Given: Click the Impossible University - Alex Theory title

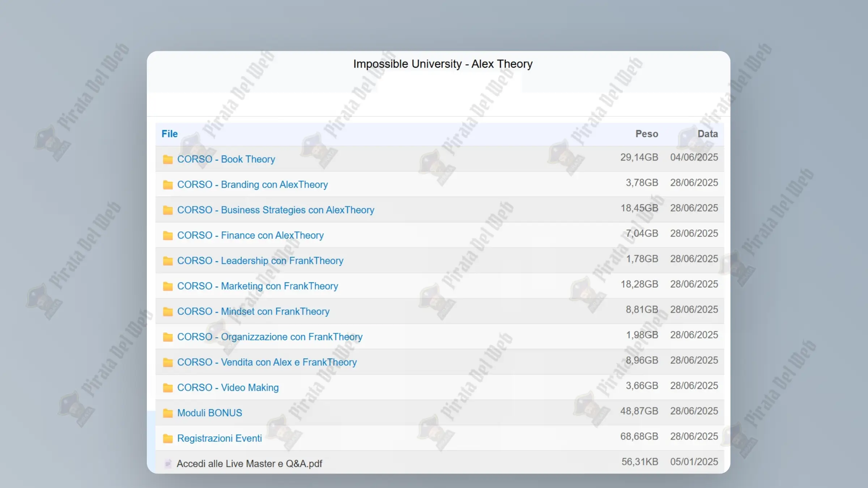Looking at the screenshot, I should click(x=443, y=64).
